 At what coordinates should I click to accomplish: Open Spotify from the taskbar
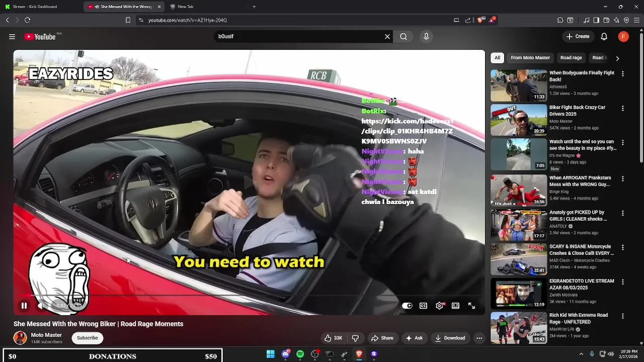[300, 354]
